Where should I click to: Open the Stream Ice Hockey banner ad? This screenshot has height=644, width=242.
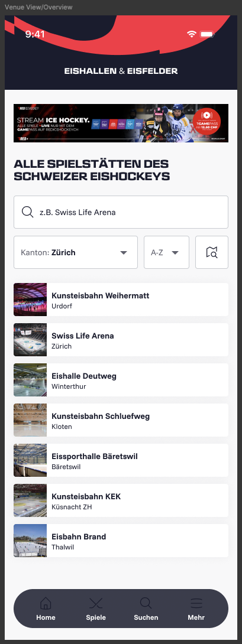tap(121, 123)
